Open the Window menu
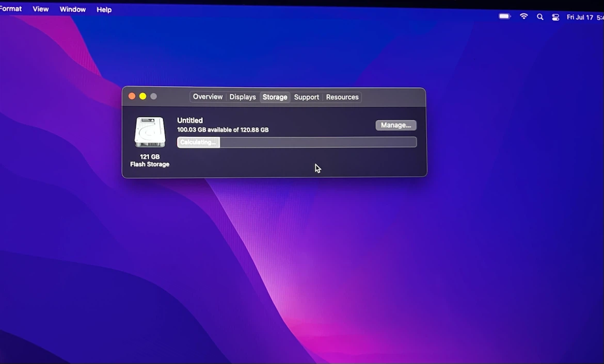Screen dimensions: 604x364 coord(72,9)
